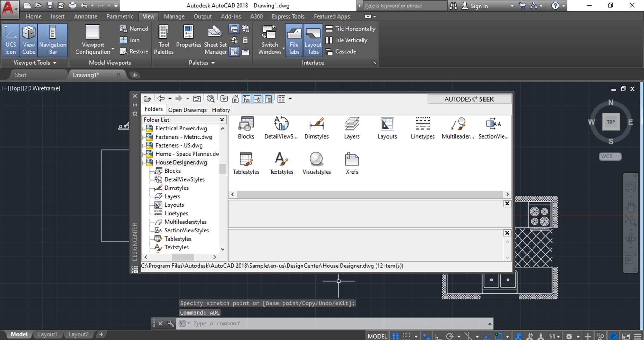Click Cascade windows
The height and width of the screenshot is (340, 644).
pos(341,51)
